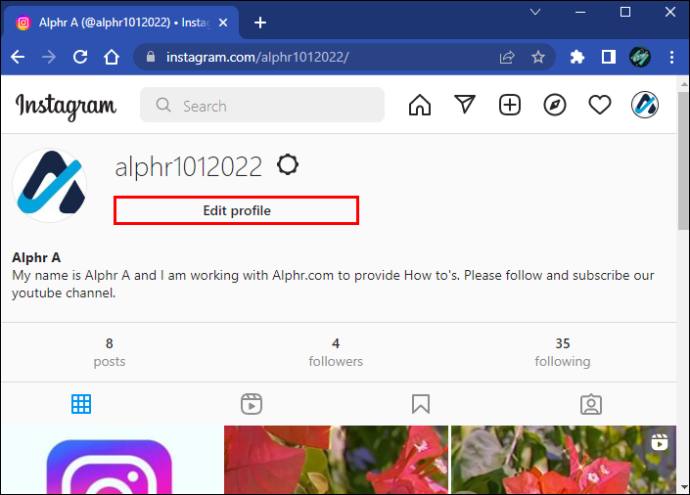
Task: Open the middle red flowers post
Action: tap(336, 459)
